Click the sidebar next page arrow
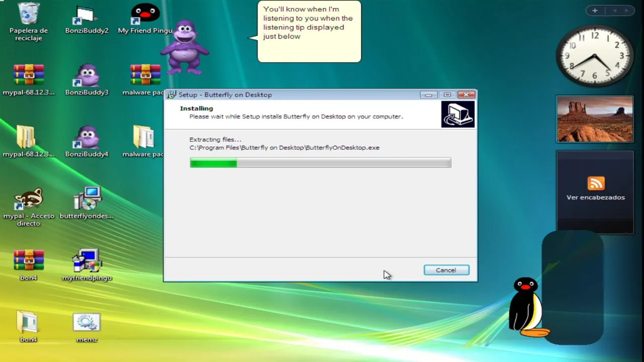Viewport: 644px width, 362px height. click(x=627, y=11)
